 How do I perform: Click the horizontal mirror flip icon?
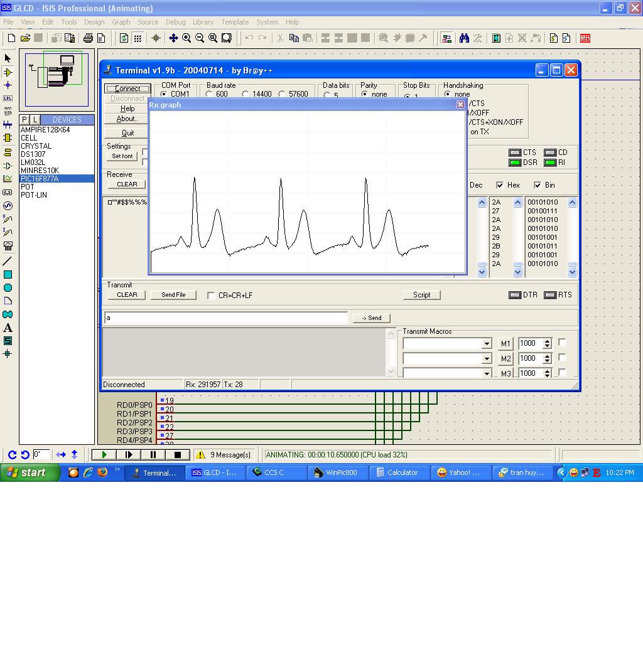click(61, 455)
